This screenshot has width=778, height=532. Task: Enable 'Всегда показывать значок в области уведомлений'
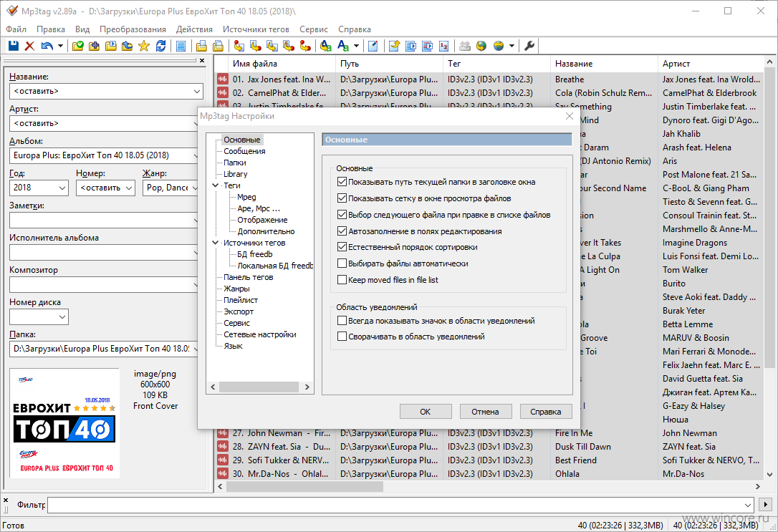[342, 320]
